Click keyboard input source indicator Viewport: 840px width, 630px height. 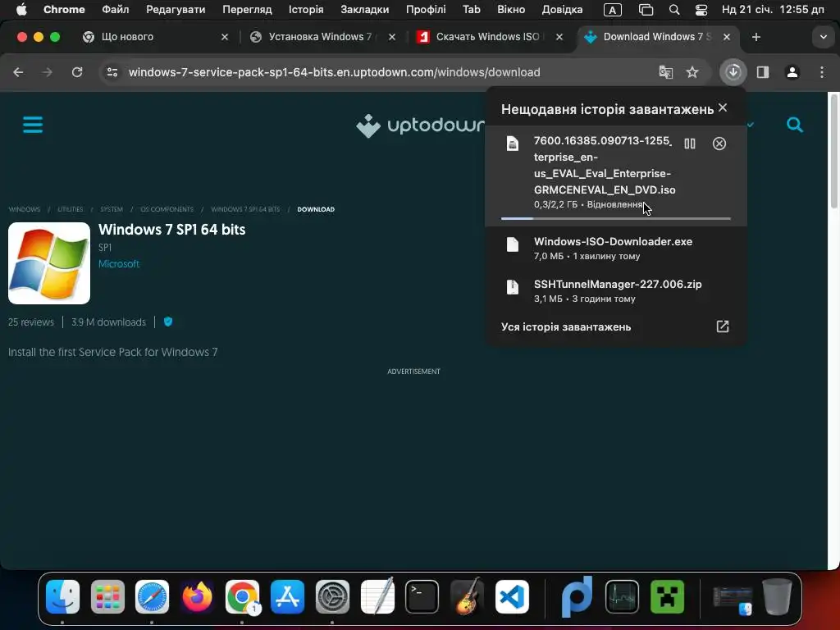612,10
